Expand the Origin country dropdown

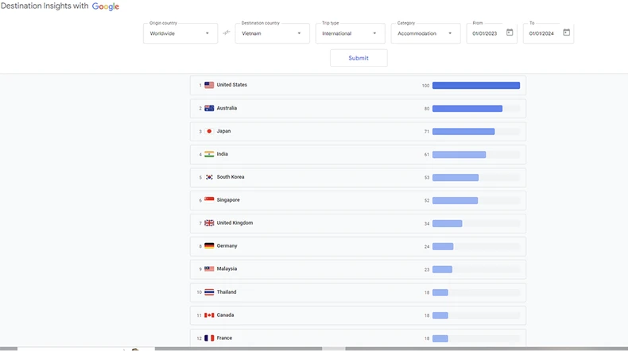[x=180, y=33]
